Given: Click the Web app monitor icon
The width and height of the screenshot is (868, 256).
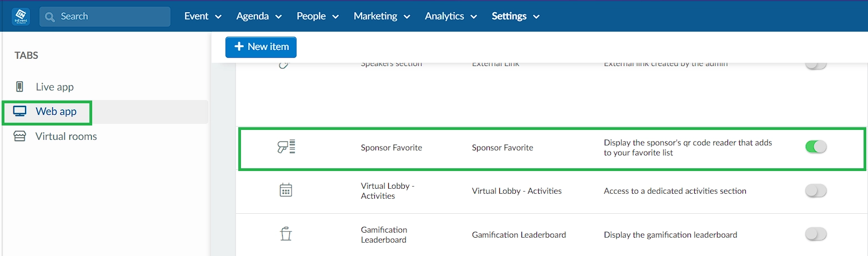Looking at the screenshot, I should 20,112.
